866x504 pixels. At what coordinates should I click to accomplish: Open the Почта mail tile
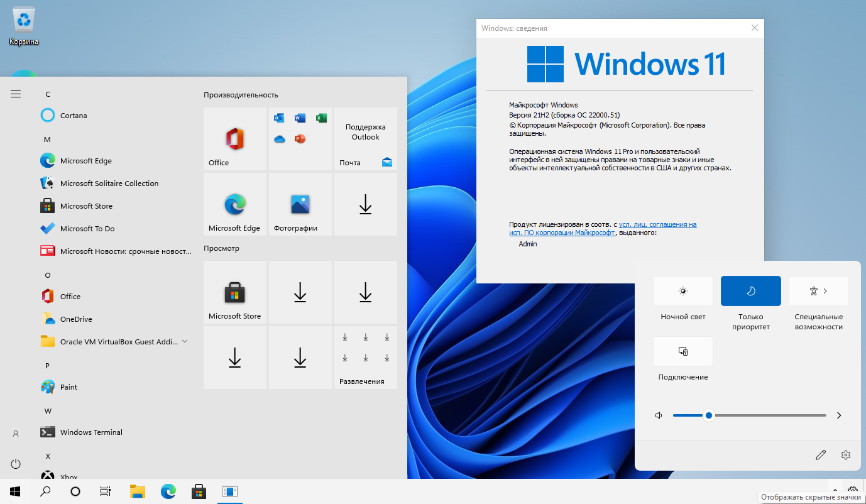click(x=366, y=139)
